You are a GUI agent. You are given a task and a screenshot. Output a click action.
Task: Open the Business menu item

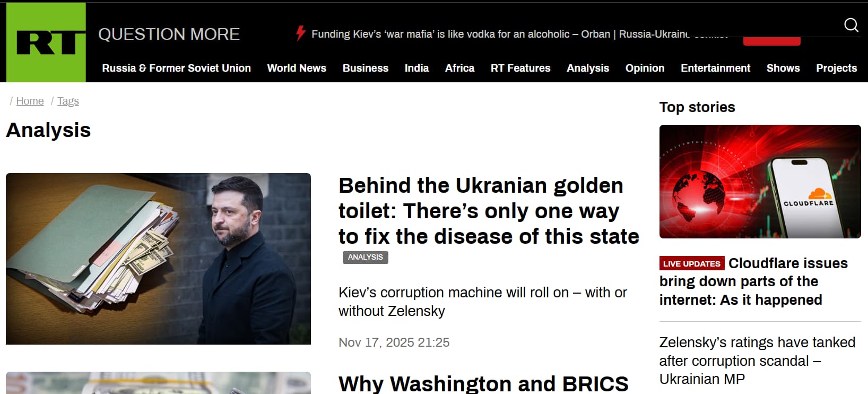[x=366, y=68]
